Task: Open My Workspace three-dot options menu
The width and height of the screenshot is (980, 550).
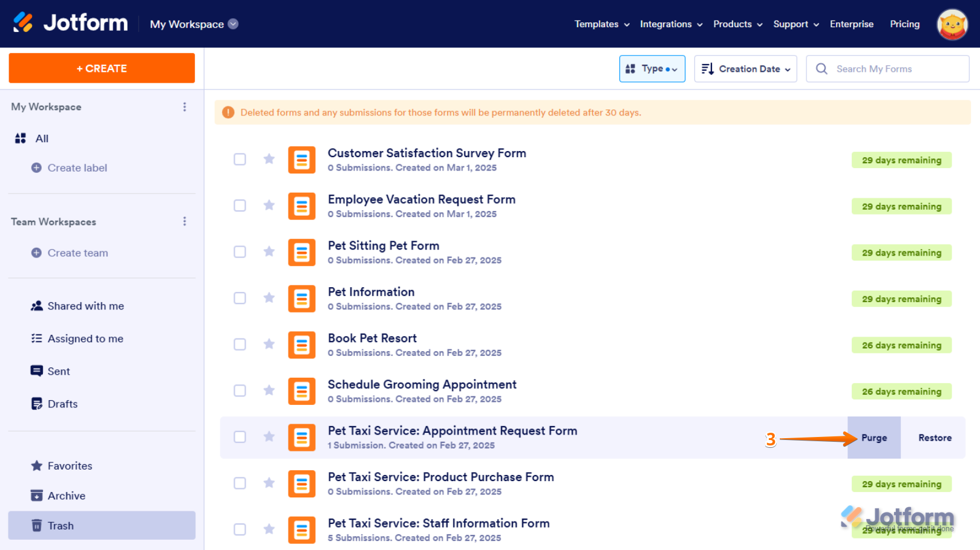Action: [185, 107]
